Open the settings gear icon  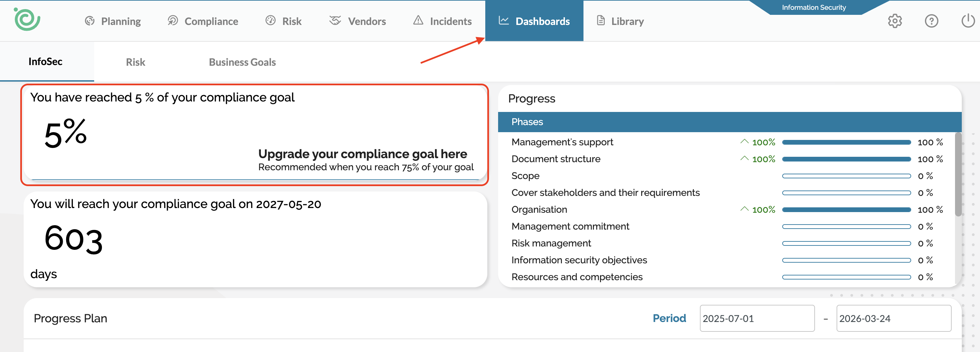[894, 21]
